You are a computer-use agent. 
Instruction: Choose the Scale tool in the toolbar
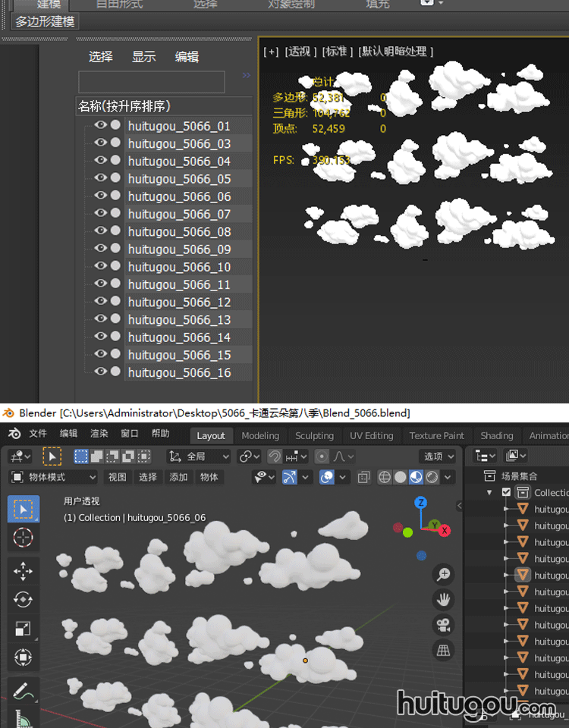point(23,628)
